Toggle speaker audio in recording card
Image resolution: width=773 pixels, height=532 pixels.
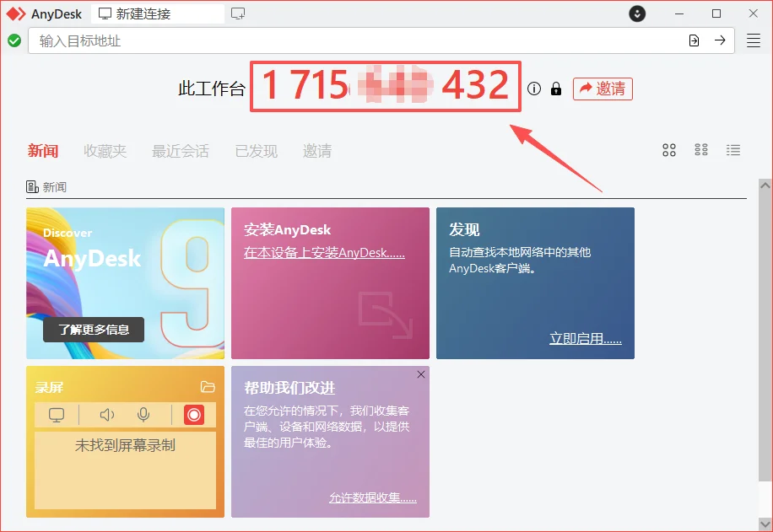107,415
